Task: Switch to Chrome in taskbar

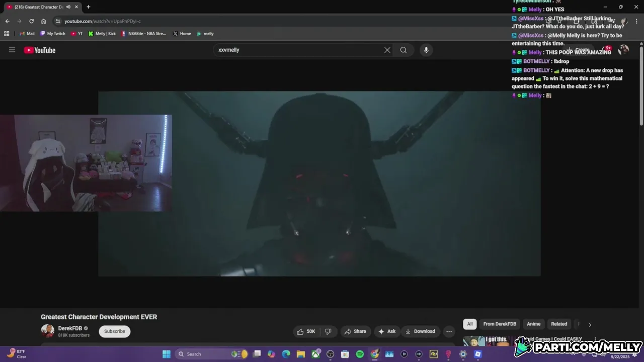Action: pos(374,354)
